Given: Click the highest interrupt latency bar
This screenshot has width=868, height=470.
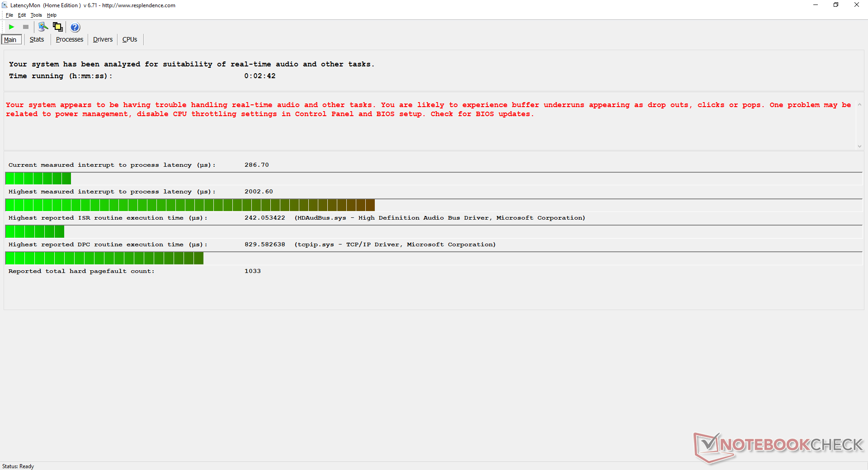Looking at the screenshot, I should click(x=434, y=205).
